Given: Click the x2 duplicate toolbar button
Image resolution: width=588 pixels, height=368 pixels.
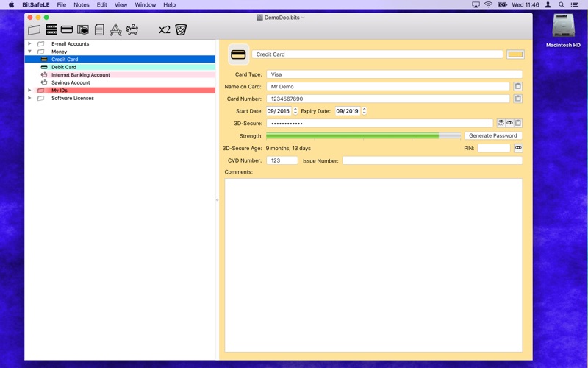Looking at the screenshot, I should point(165,30).
